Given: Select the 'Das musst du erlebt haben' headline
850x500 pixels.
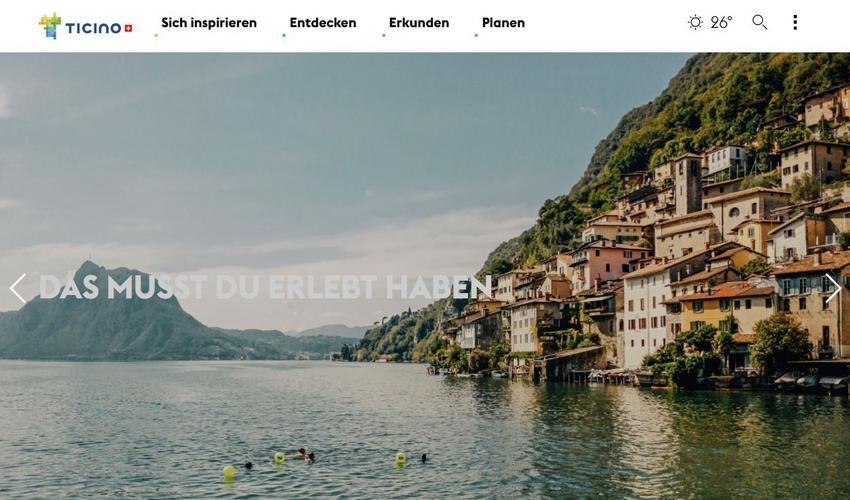Looking at the screenshot, I should [x=265, y=287].
